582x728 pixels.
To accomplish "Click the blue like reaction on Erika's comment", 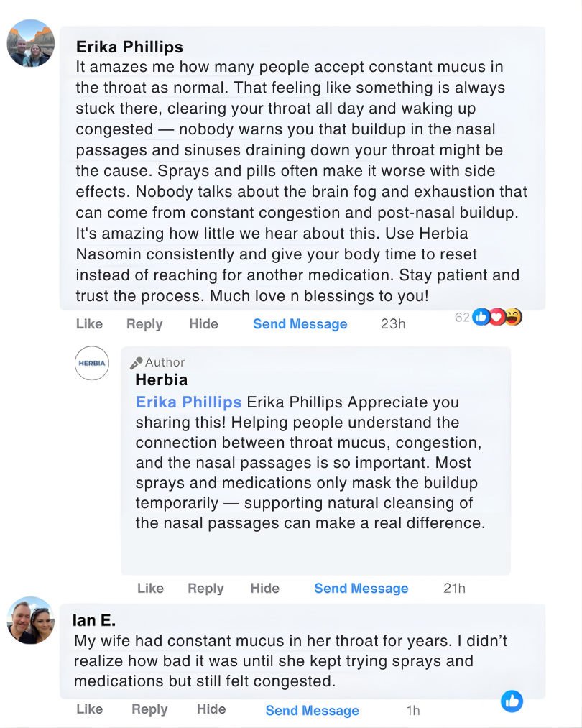I will tap(481, 317).
